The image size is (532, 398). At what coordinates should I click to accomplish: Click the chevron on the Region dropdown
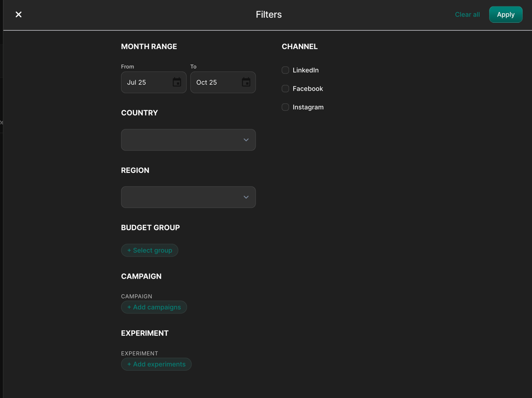246,197
